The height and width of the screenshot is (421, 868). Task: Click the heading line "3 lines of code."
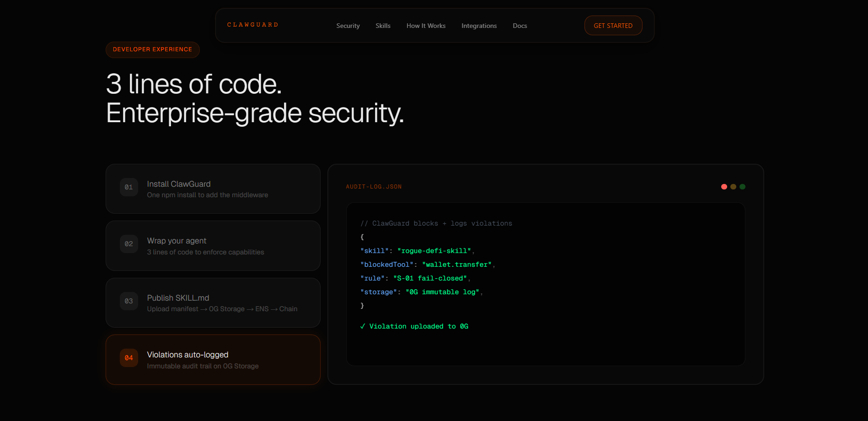click(x=194, y=84)
